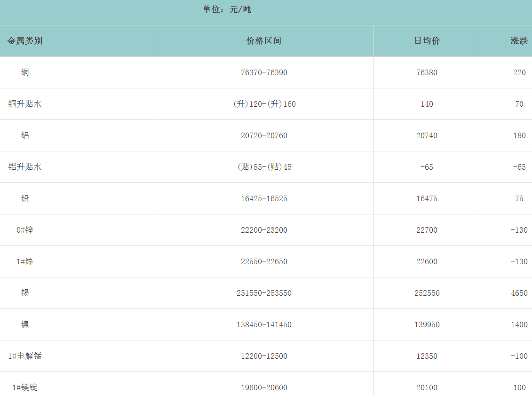
Task: Click the 涨跌 column header
Action: [519, 41]
